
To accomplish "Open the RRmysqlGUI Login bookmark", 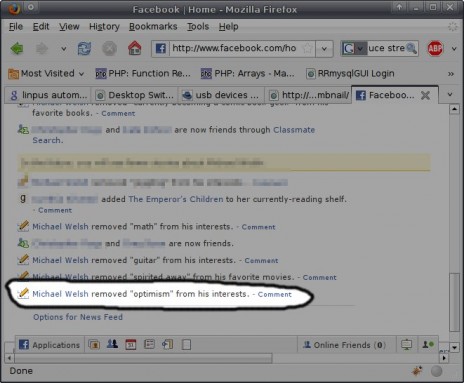I will (350, 74).
